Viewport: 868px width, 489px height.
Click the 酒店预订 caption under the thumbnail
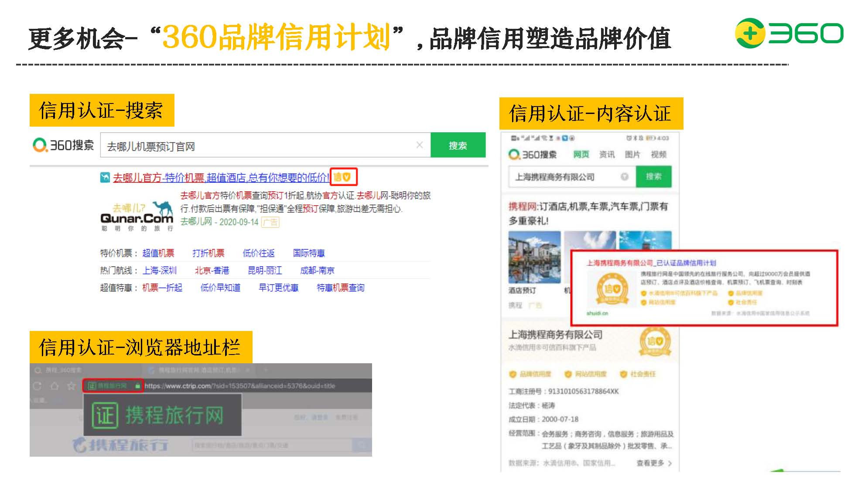522,291
